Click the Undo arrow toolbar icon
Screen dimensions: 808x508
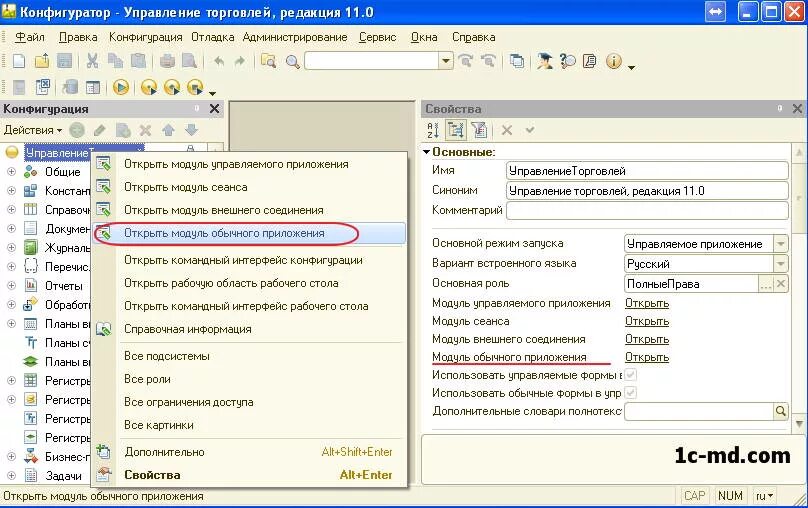(x=219, y=62)
